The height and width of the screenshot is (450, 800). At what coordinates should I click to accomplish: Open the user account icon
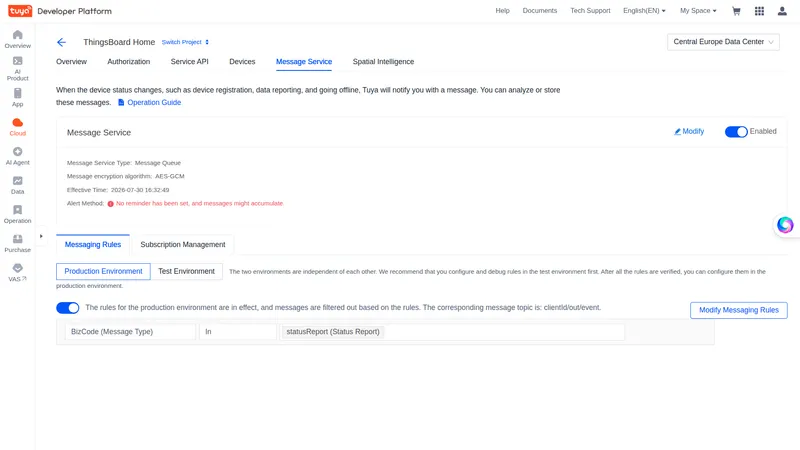pyautogui.click(x=782, y=11)
